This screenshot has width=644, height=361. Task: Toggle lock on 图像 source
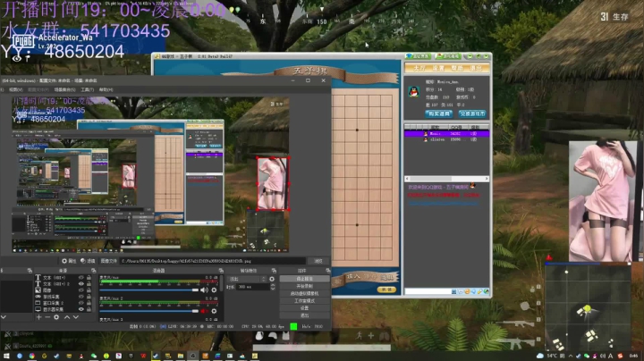tap(89, 290)
